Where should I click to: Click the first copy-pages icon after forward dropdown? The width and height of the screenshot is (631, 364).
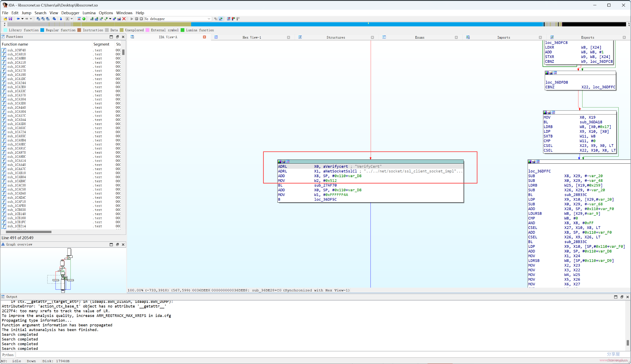38,19
